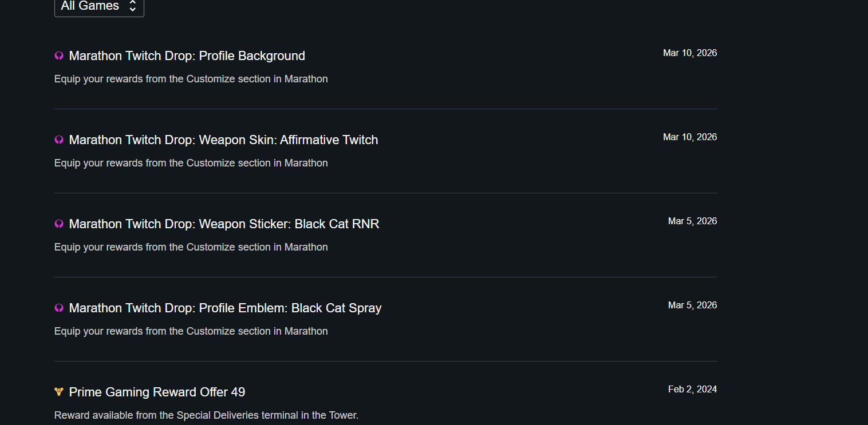The width and height of the screenshot is (868, 425).
Task: Click the Marathon icon beside Affirmative Twitch skin
Action: (59, 140)
